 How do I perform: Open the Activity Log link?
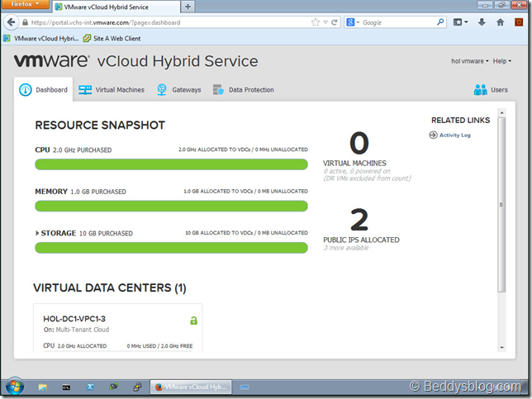pyautogui.click(x=454, y=135)
